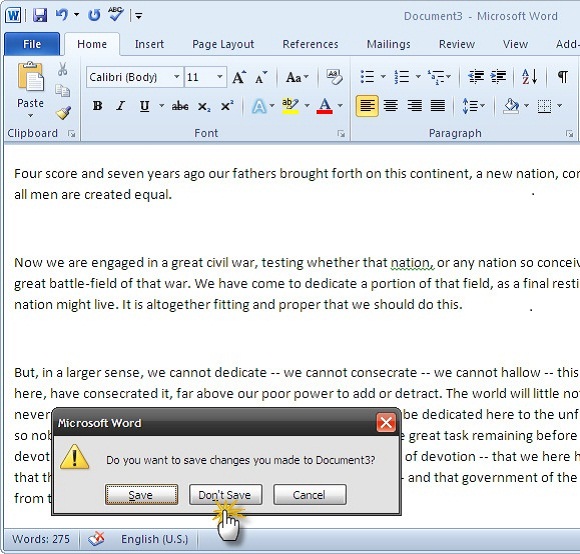Open the File tab
This screenshot has height=554, width=580.
(32, 44)
